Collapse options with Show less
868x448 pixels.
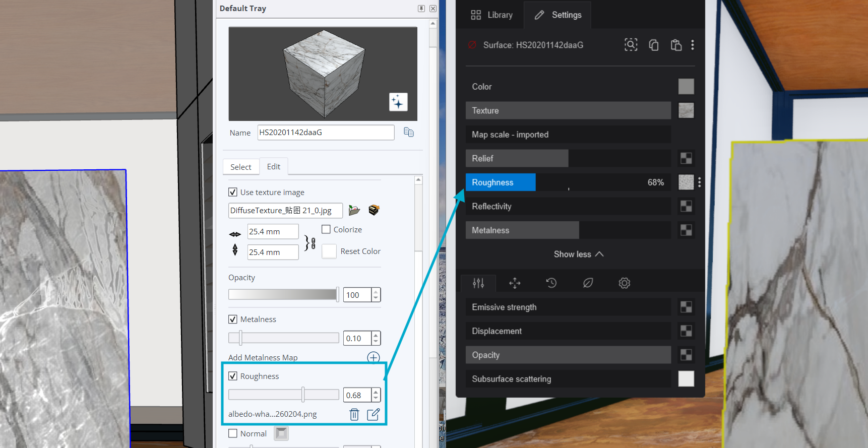578,254
